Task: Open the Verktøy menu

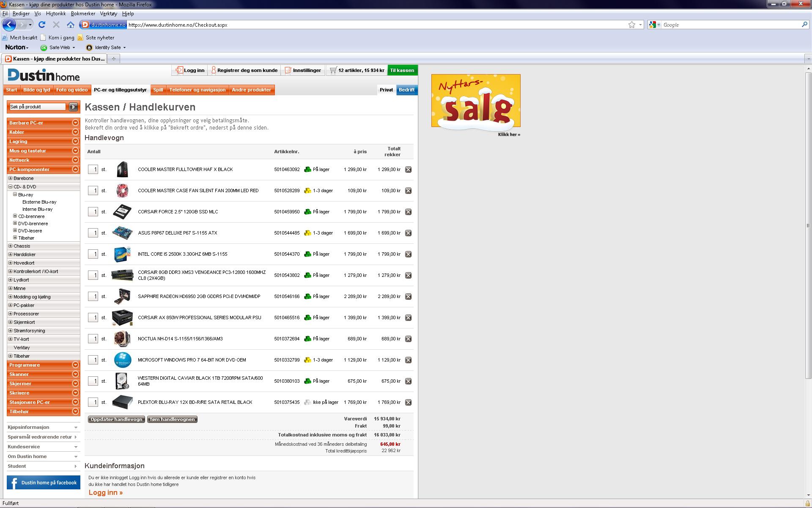Action: [x=108, y=14]
